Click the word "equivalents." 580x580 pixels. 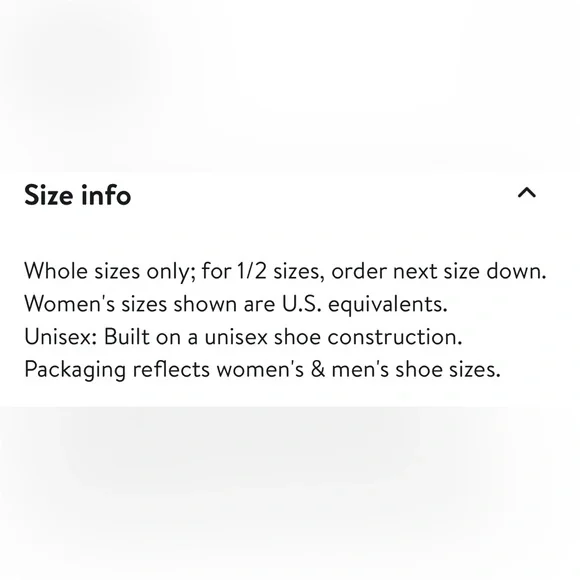388,306
